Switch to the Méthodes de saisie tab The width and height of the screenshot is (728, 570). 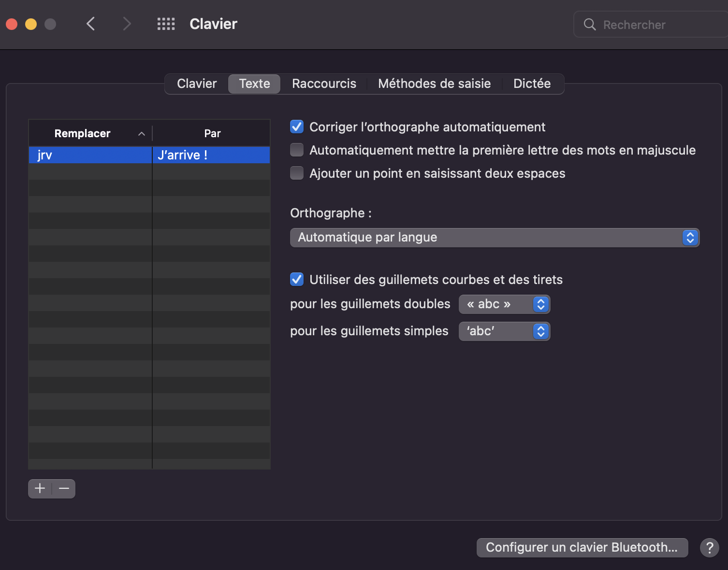point(434,84)
